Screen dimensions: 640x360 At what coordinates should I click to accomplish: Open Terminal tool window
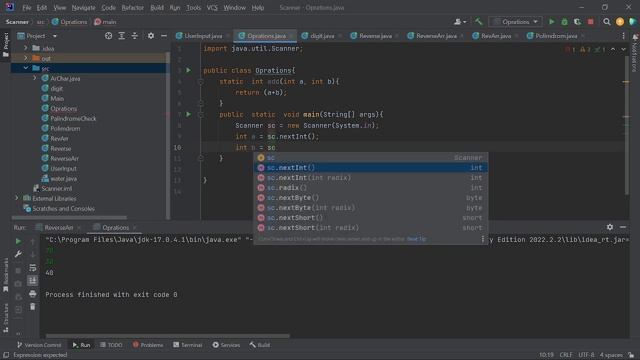coord(187,345)
